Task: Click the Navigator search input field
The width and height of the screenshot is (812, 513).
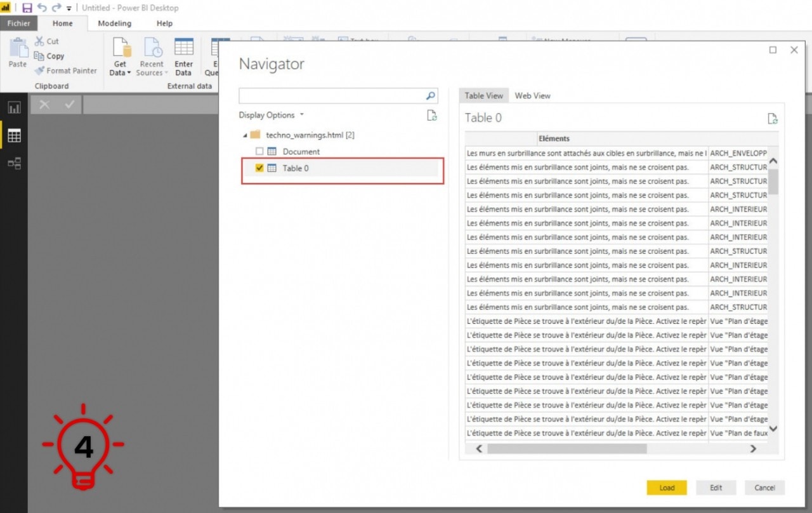Action: [x=331, y=96]
